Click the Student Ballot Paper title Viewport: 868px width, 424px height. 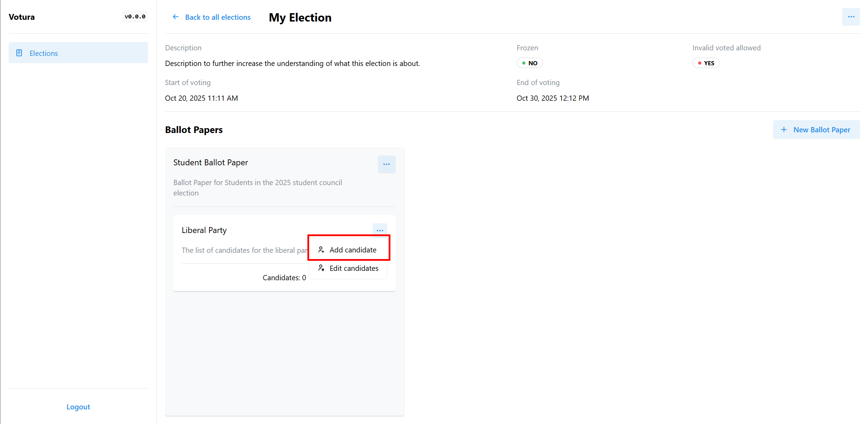coord(210,163)
